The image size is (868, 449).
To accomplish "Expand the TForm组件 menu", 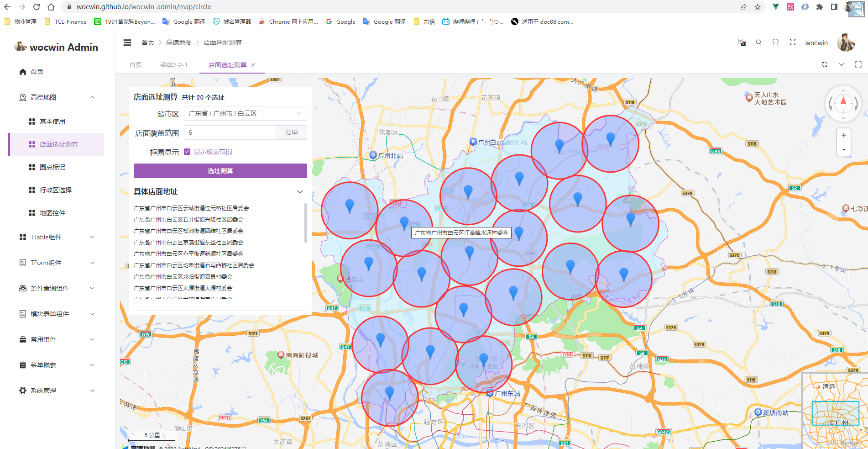I will 57,263.
